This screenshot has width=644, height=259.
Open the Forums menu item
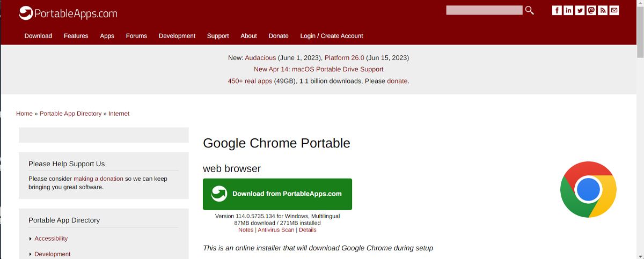136,36
